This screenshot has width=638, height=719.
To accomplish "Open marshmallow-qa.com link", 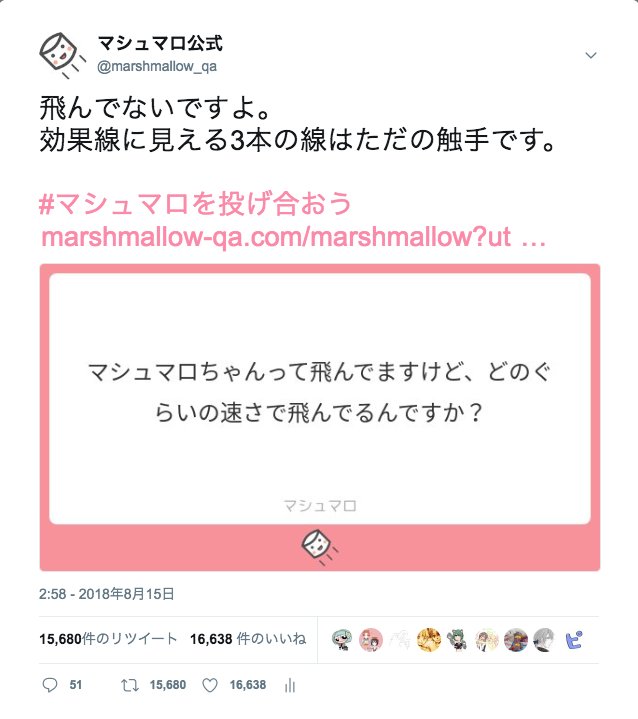I will pos(294,237).
